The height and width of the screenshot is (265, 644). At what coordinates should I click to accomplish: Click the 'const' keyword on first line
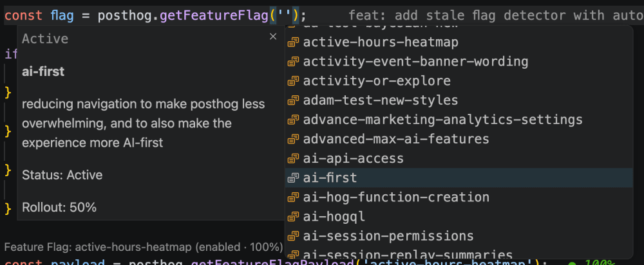(x=23, y=16)
